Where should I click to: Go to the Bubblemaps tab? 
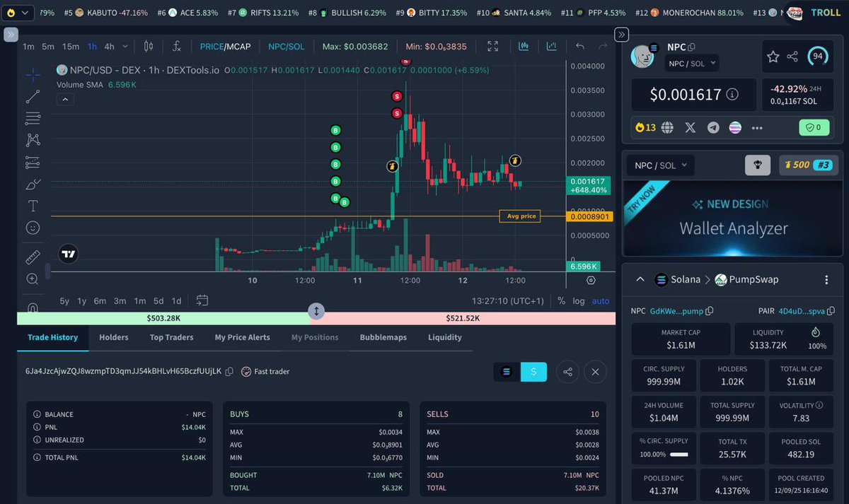point(383,337)
